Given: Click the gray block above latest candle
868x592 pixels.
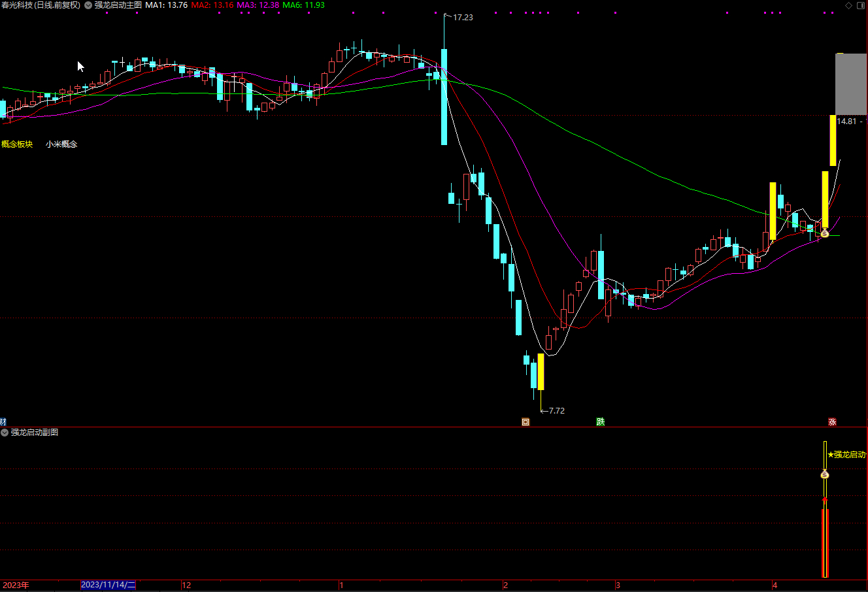Looking at the screenshot, I should 851,84.
